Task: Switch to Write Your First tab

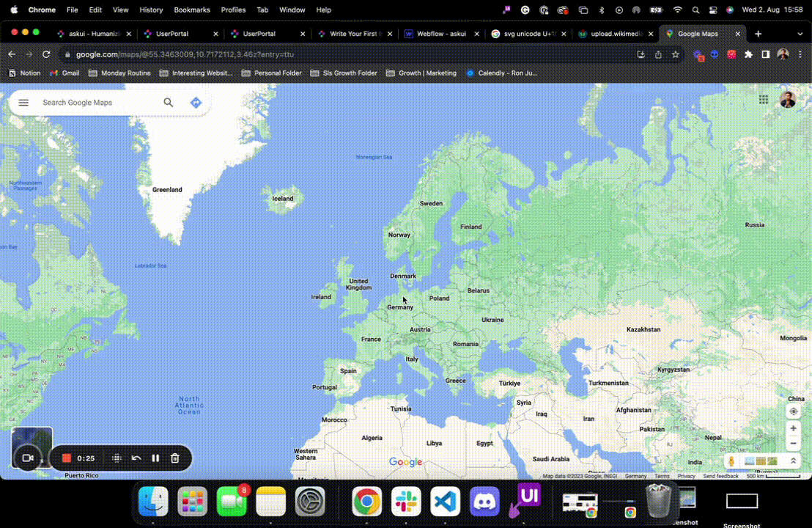Action: [x=355, y=34]
